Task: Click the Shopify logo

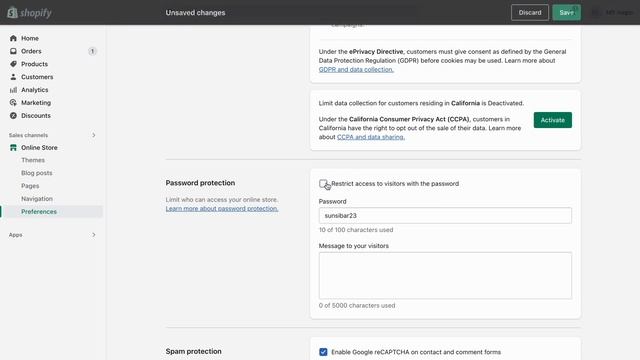Action: click(29, 13)
